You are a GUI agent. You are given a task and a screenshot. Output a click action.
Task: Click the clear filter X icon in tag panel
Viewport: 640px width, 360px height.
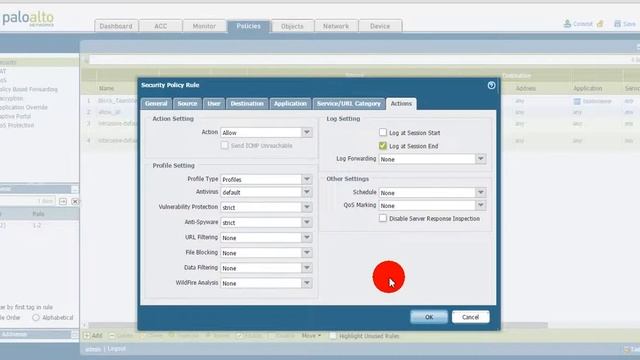coord(75,201)
